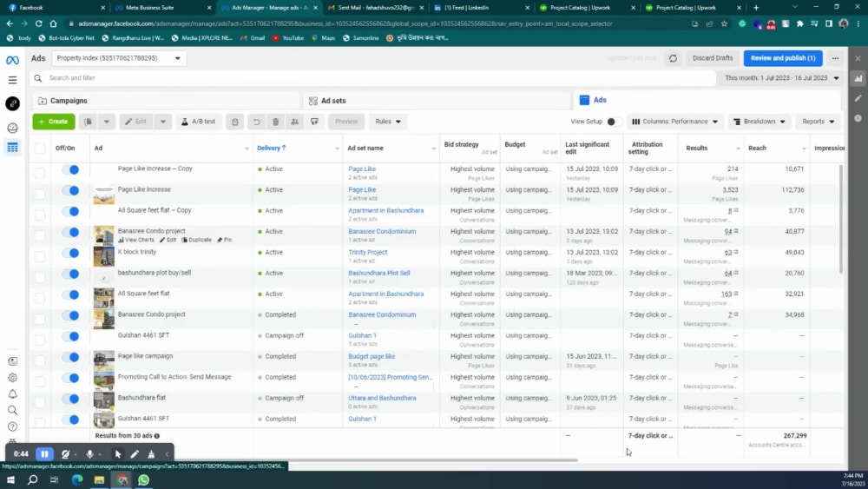Open the Reports dropdown
The height and width of the screenshot is (489, 868).
click(x=818, y=122)
